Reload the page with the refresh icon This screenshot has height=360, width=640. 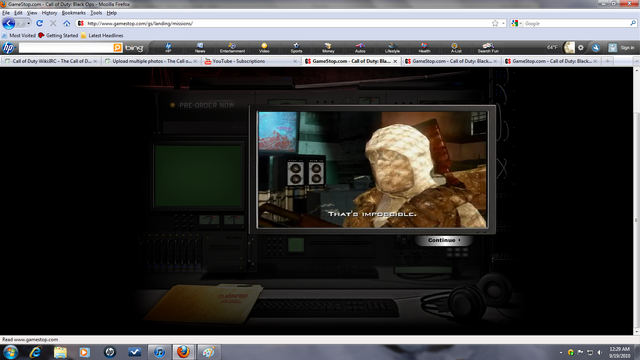40,23
